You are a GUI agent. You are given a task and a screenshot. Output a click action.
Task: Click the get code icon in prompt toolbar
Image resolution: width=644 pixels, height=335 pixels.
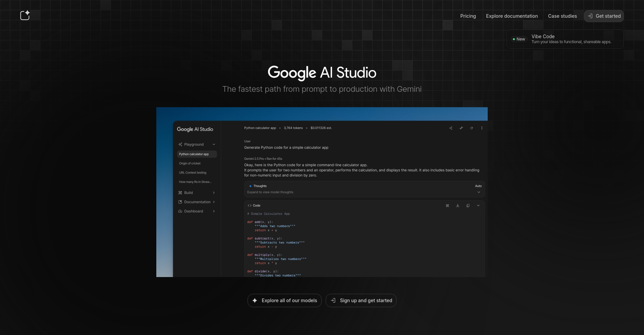[461, 128]
